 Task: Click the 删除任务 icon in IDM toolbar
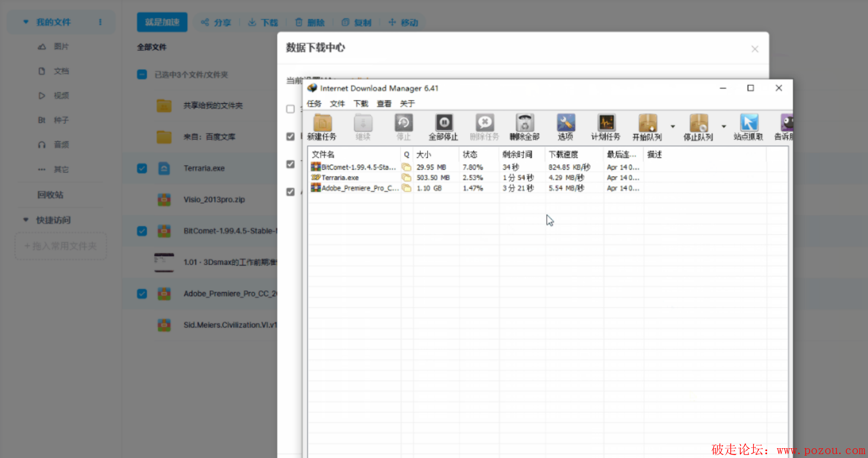pyautogui.click(x=485, y=123)
